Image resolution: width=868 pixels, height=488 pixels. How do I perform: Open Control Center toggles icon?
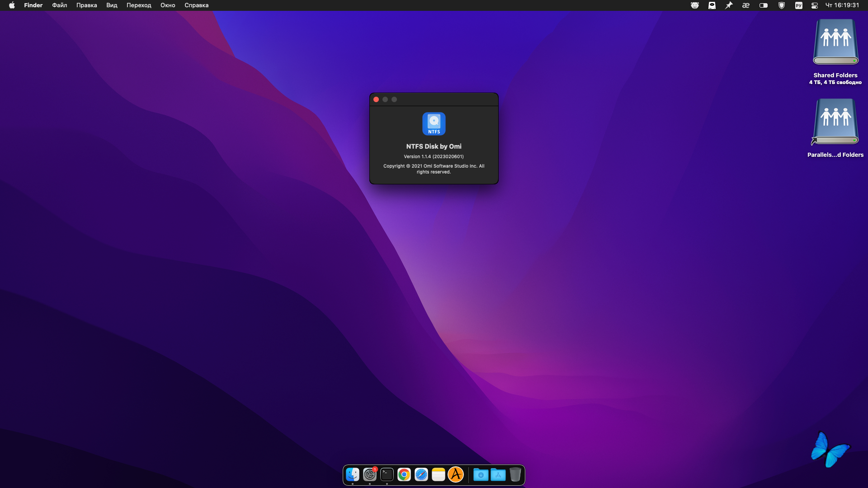pos(815,5)
